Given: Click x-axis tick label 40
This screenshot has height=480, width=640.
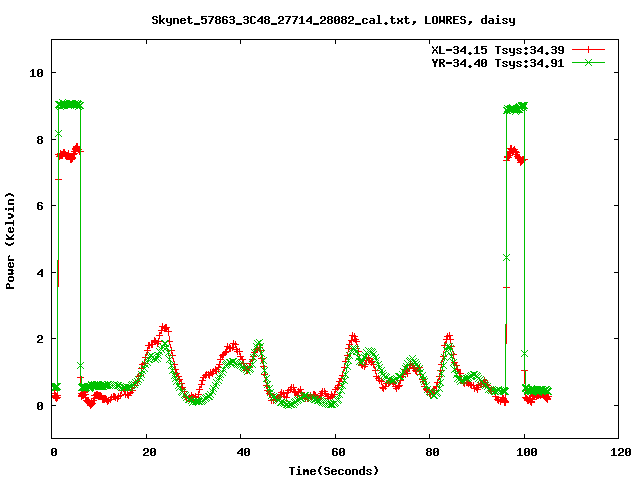Looking at the screenshot, I should tap(244, 452).
